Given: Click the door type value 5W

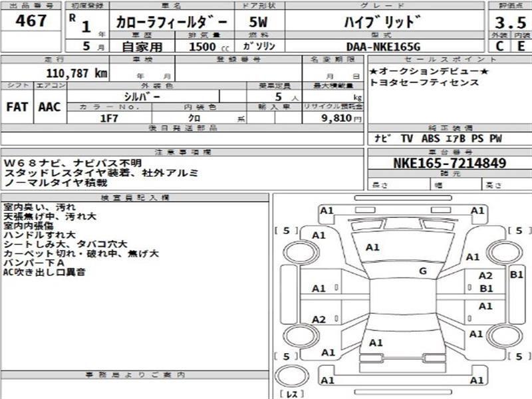Looking at the screenshot, I should click(x=258, y=23).
